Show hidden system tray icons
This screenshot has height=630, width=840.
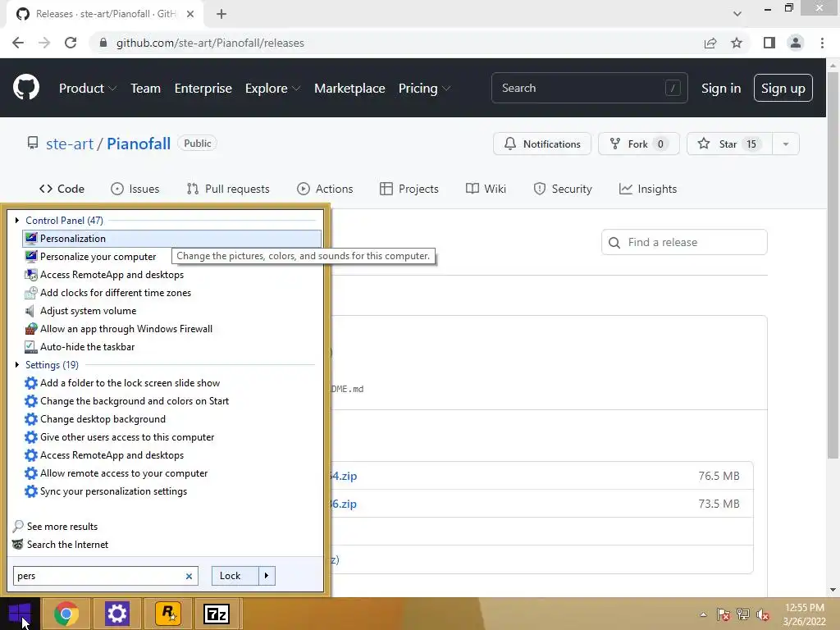click(x=703, y=614)
